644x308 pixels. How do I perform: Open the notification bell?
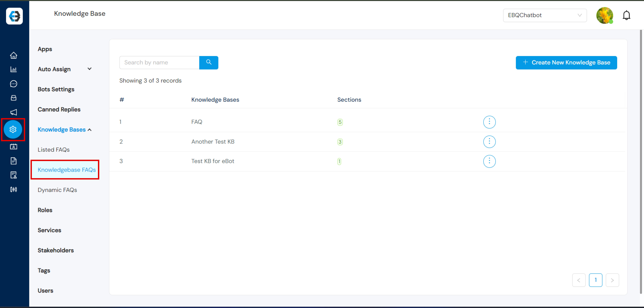(x=626, y=15)
